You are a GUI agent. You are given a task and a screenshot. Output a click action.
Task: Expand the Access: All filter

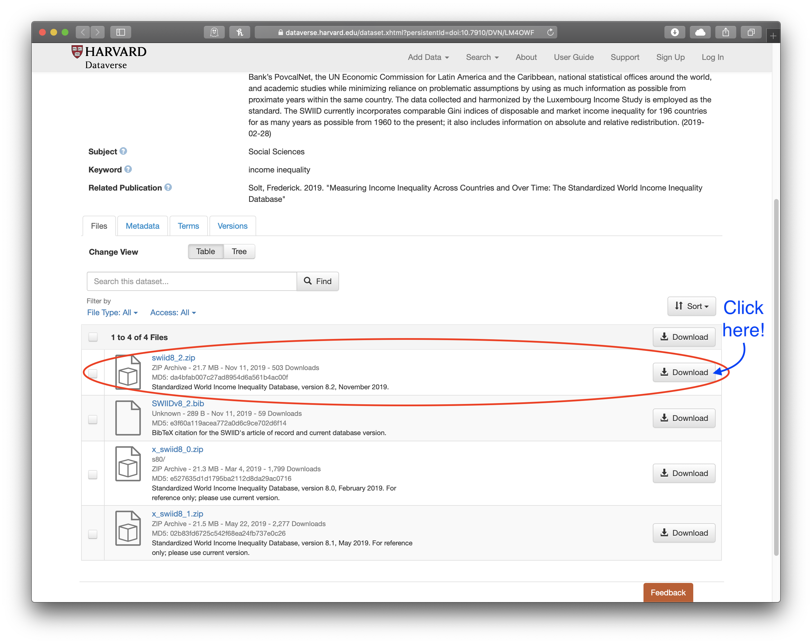click(x=173, y=313)
